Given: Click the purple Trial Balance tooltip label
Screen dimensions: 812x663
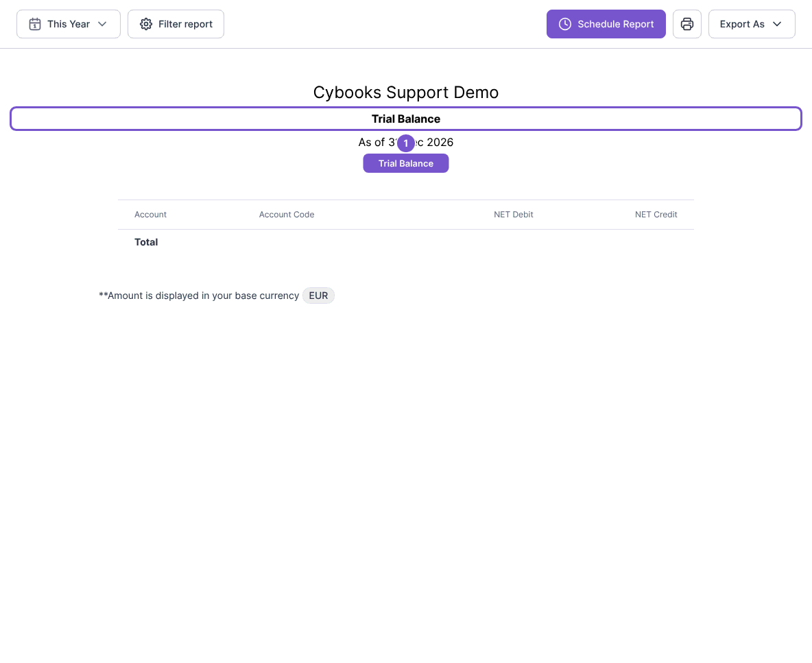Looking at the screenshot, I should [x=405, y=164].
